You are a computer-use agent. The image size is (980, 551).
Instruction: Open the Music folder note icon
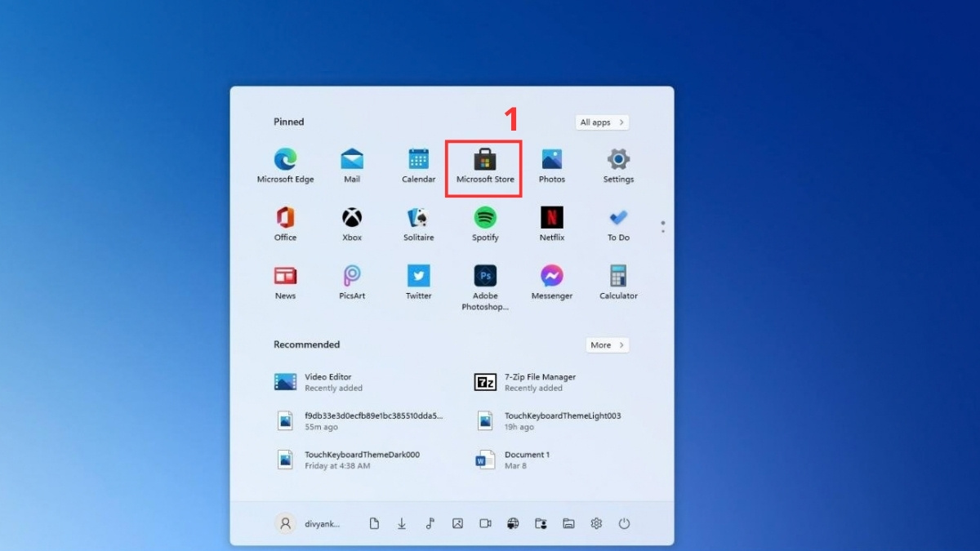[430, 524]
